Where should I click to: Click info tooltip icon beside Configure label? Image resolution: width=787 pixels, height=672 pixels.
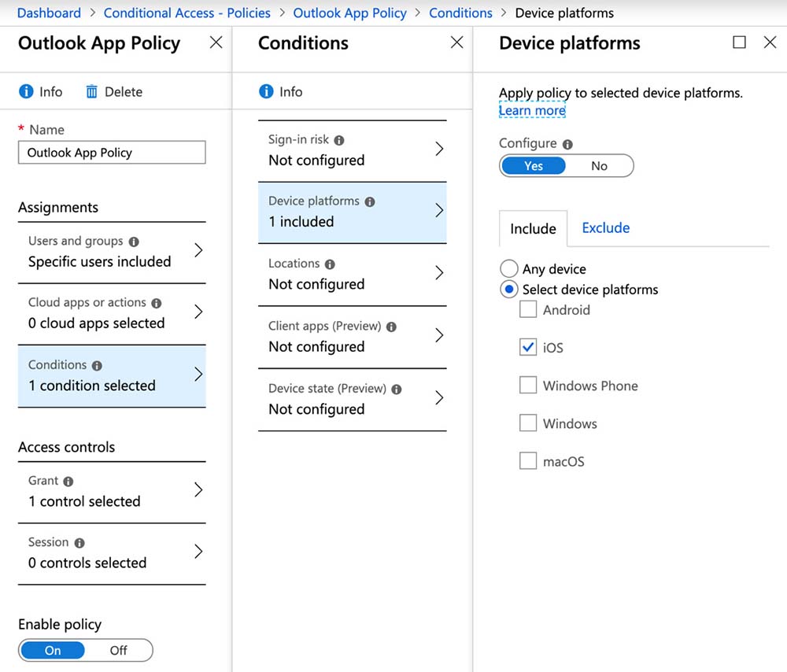tap(567, 144)
